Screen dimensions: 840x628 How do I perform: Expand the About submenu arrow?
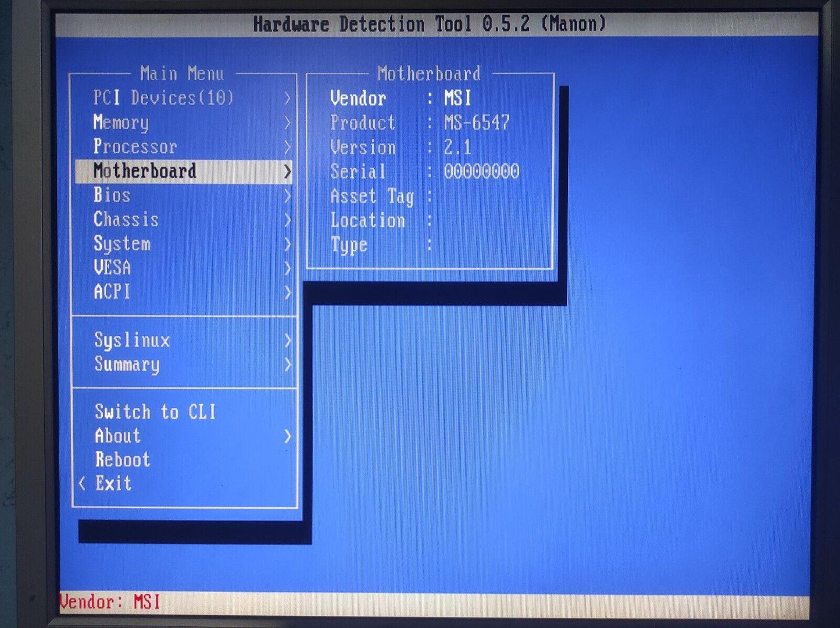point(287,436)
